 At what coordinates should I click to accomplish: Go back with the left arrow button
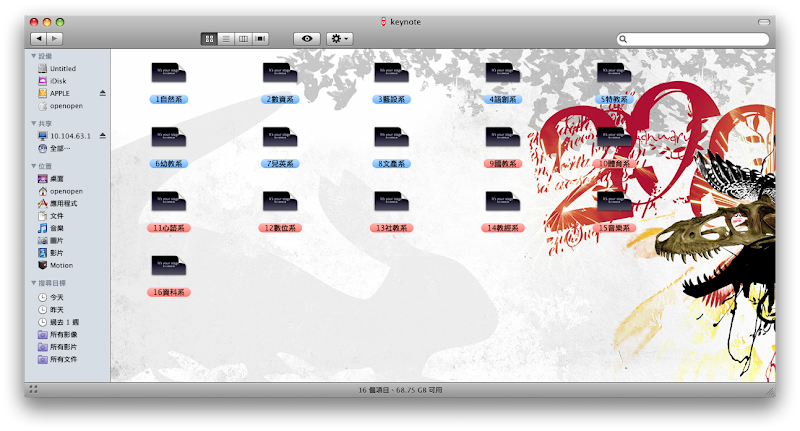point(39,38)
